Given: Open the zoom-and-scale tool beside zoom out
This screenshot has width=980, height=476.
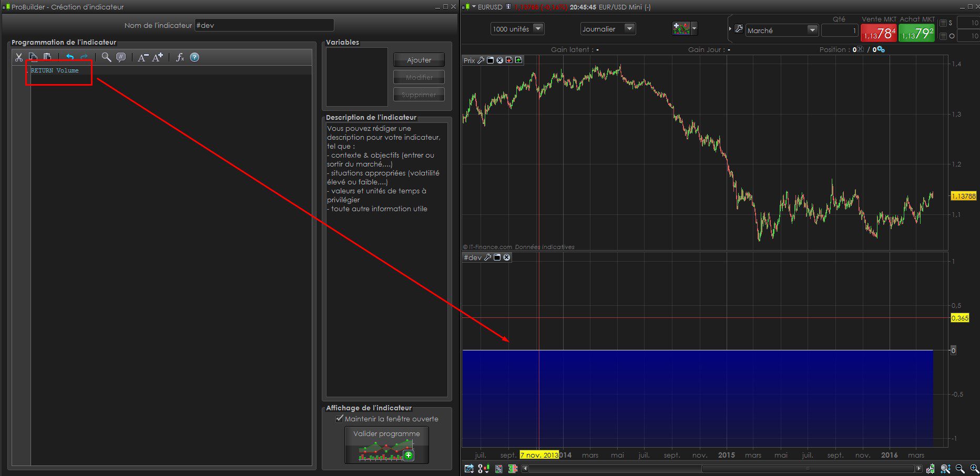Looking at the screenshot, I should coord(945,469).
